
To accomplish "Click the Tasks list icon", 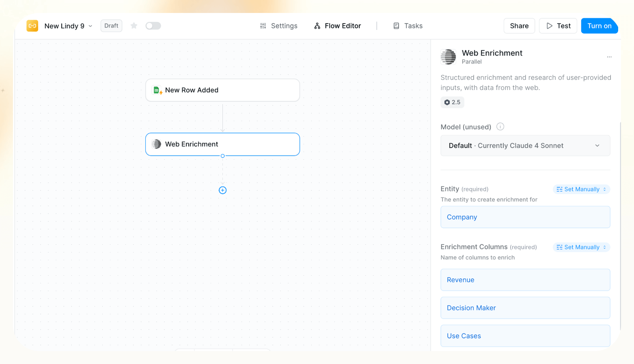I will pyautogui.click(x=397, y=26).
